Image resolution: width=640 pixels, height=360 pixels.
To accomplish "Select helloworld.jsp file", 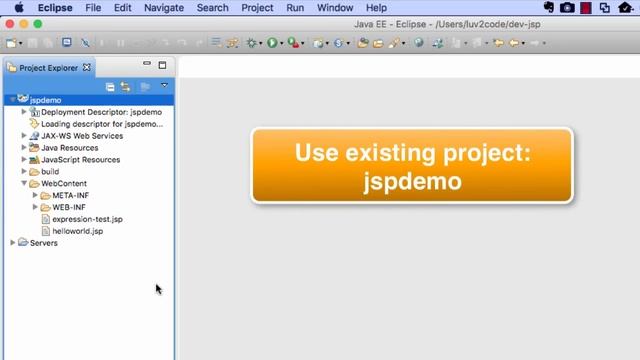I will tap(78, 231).
